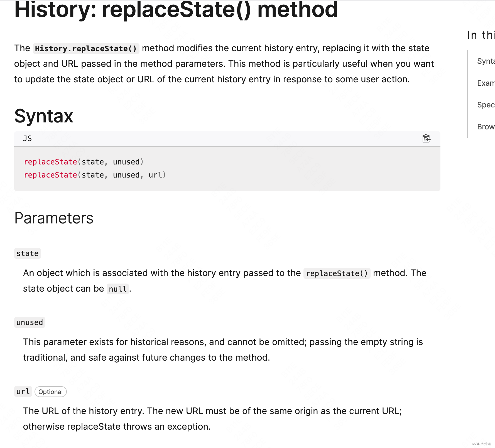Click the History.replaceState() inline code
The width and height of the screenshot is (495, 448).
(x=86, y=48)
